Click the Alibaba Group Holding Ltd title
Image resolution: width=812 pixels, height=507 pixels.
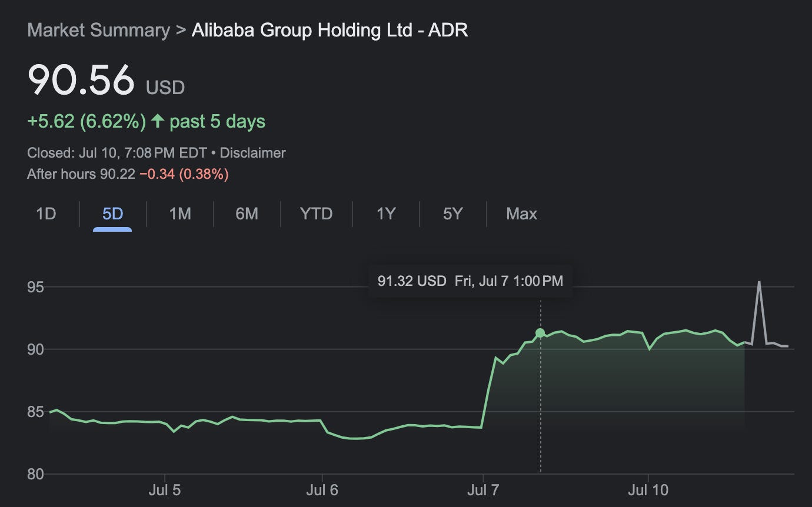[x=330, y=29]
